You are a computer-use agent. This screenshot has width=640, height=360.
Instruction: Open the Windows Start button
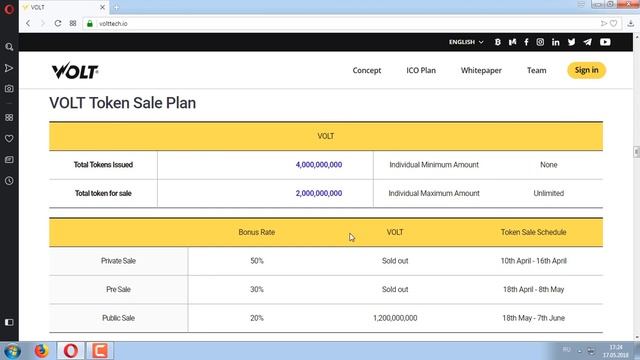click(12, 351)
